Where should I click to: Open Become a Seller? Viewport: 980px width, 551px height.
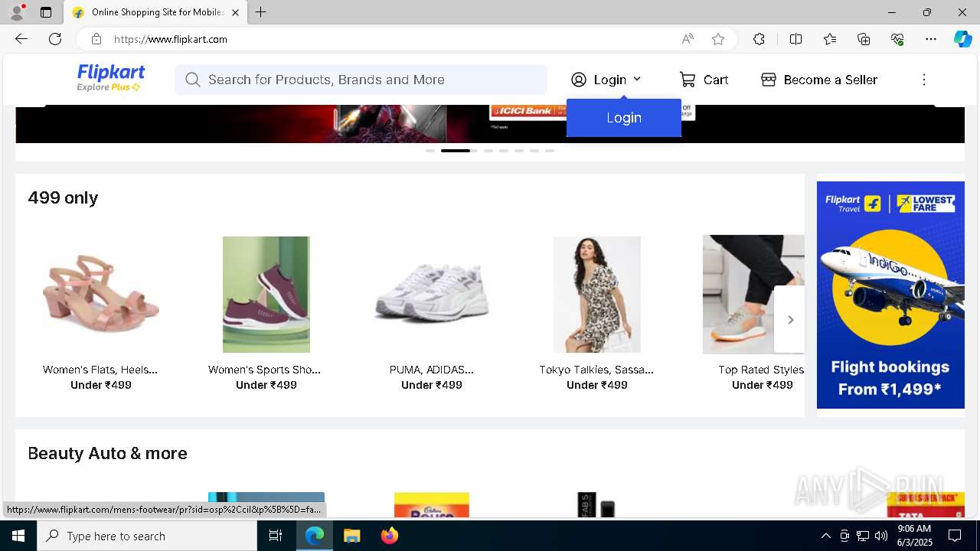coord(819,80)
